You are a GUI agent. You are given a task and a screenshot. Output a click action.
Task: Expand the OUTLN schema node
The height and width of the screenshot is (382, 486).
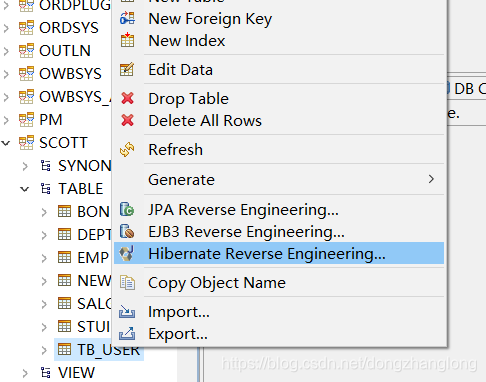tap(6, 51)
